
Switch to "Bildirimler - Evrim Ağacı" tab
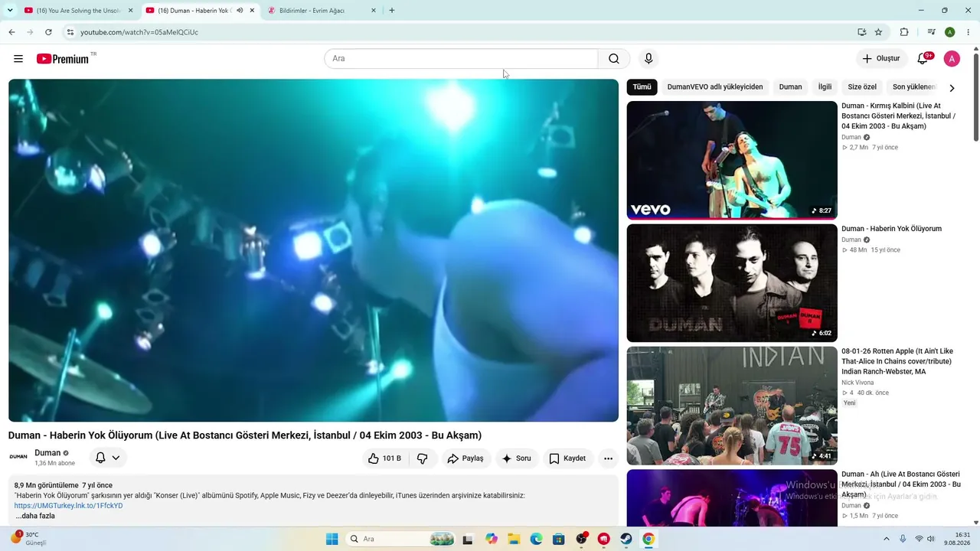322,11
